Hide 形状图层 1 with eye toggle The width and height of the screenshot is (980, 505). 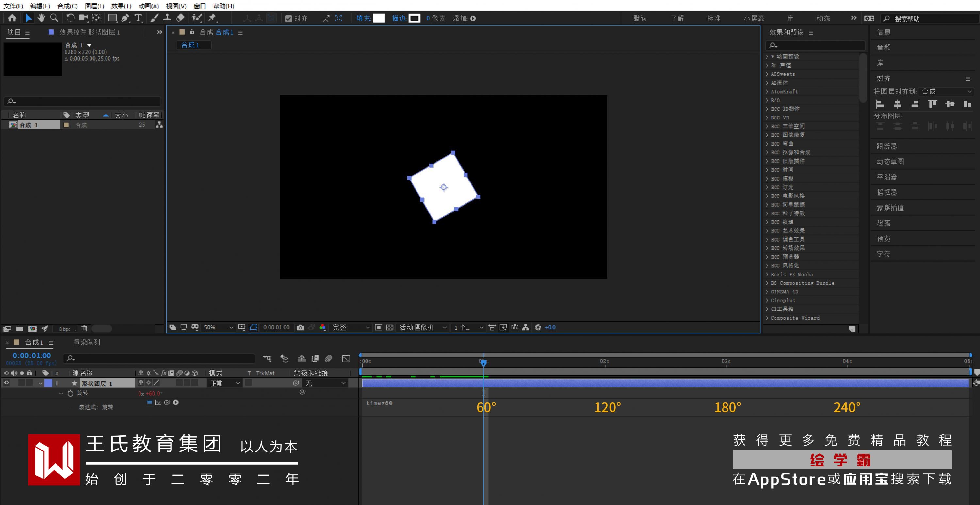click(x=7, y=383)
